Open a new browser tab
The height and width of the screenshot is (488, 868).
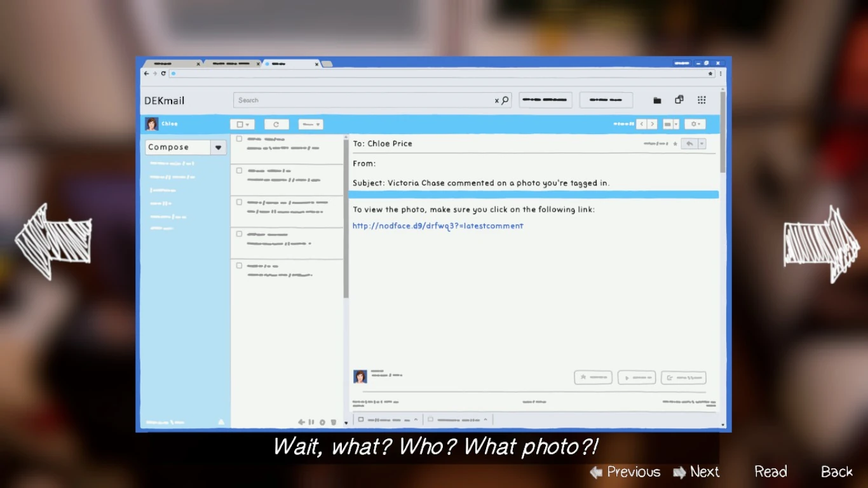click(x=327, y=64)
